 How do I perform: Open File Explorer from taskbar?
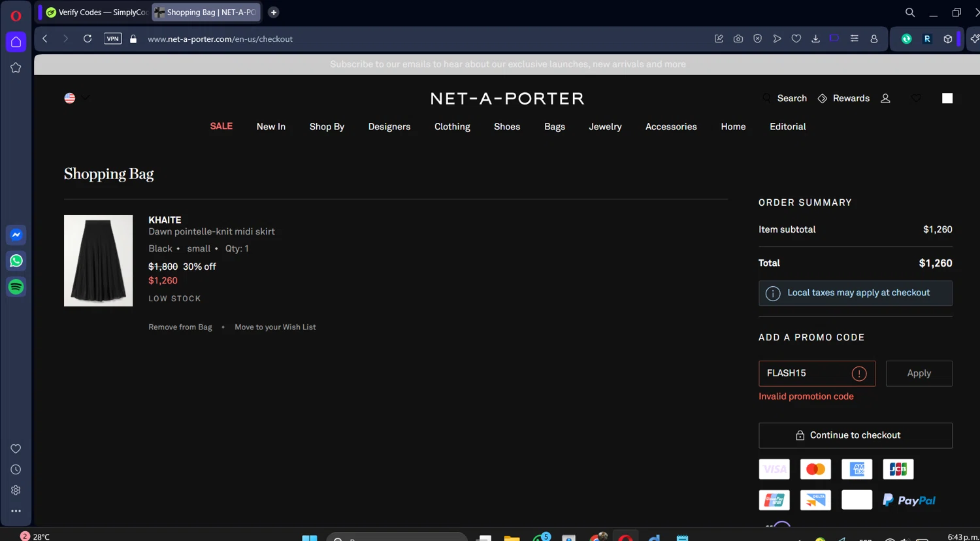(x=512, y=537)
